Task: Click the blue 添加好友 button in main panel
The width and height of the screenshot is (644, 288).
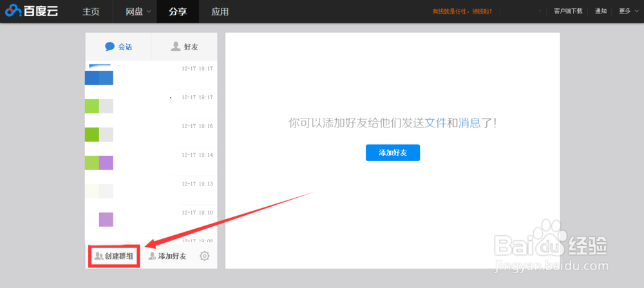Action: click(393, 153)
